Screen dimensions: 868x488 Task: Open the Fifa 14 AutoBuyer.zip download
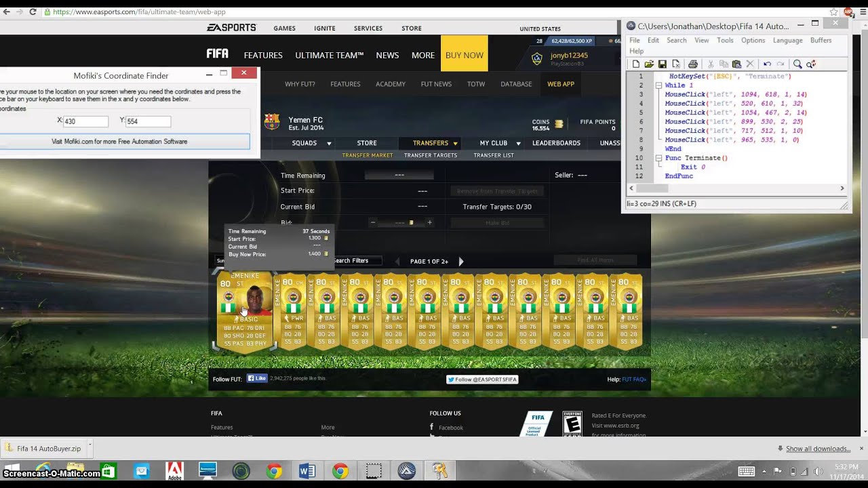click(43, 448)
